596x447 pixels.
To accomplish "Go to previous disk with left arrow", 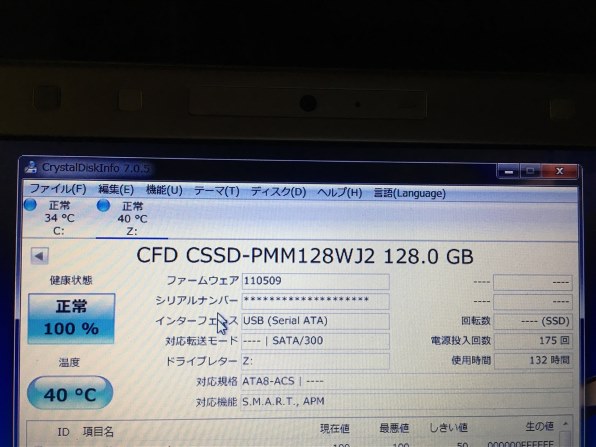I will [x=40, y=256].
